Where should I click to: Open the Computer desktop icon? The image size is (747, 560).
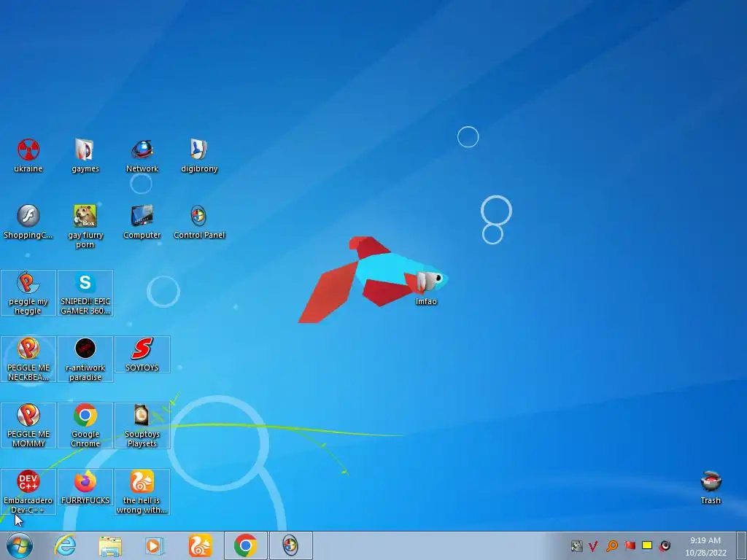(142, 222)
